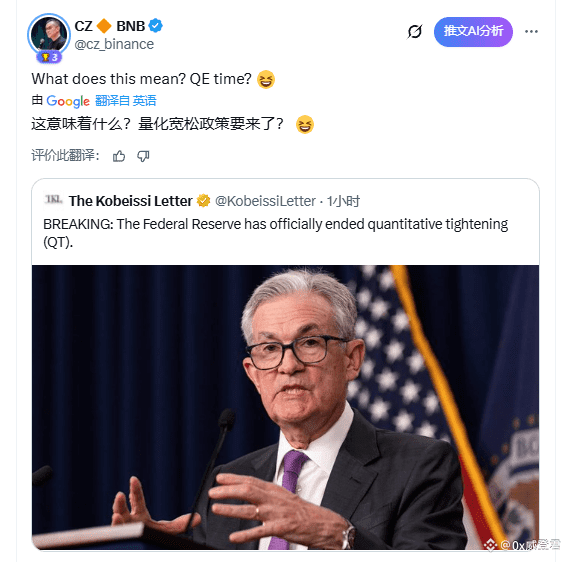Open the @cz_binance handle
Image resolution: width=569 pixels, height=562 pixels.
click(114, 44)
